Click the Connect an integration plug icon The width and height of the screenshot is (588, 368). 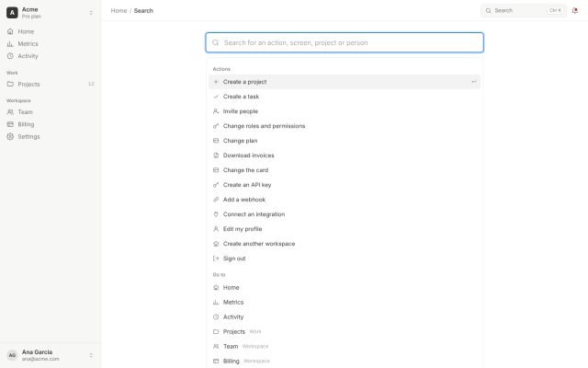coord(216,214)
